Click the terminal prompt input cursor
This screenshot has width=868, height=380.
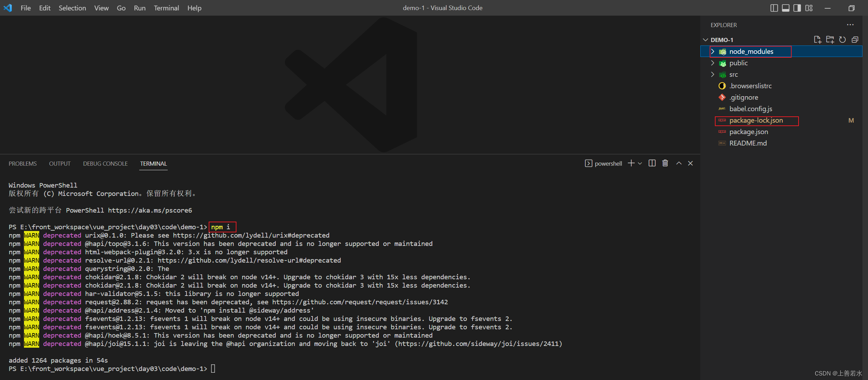point(213,369)
